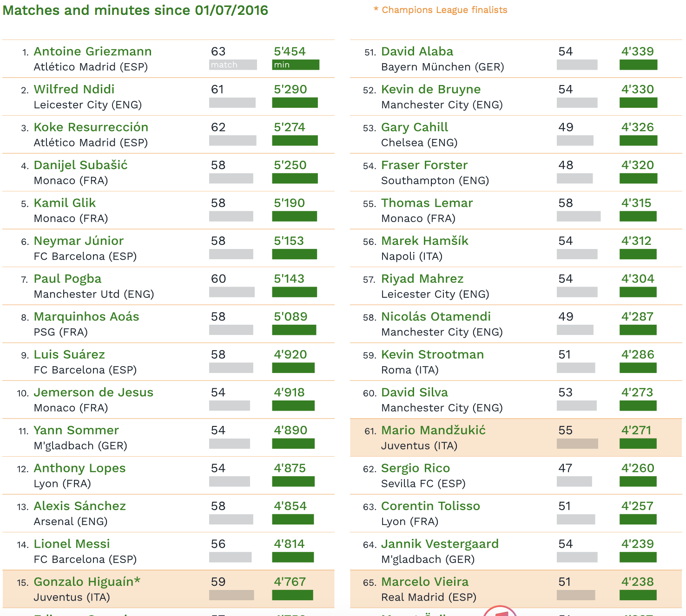Click 'Real Madrid (ESP)' club text

(x=429, y=597)
